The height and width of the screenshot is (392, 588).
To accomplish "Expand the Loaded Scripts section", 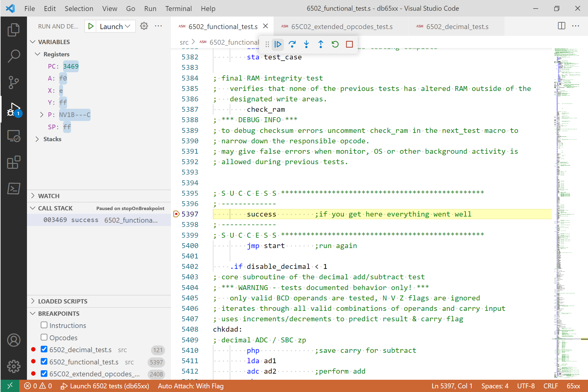I will pos(33,301).
